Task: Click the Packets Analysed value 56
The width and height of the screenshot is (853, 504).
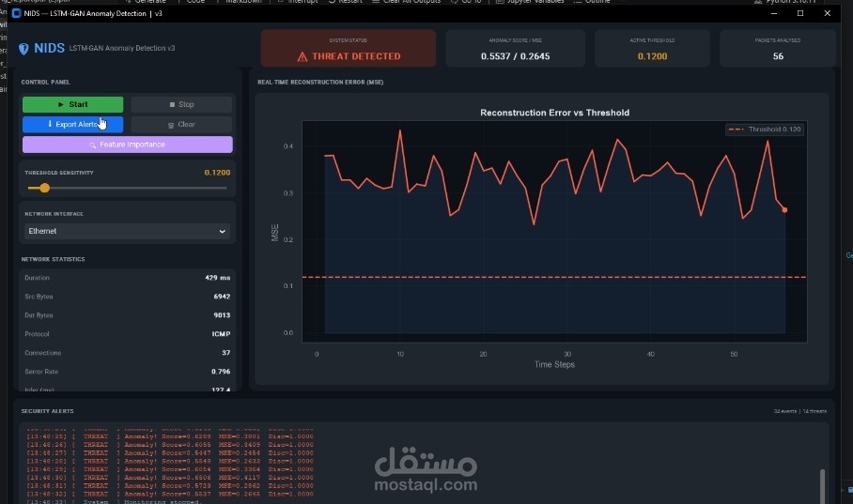Action: (x=778, y=56)
